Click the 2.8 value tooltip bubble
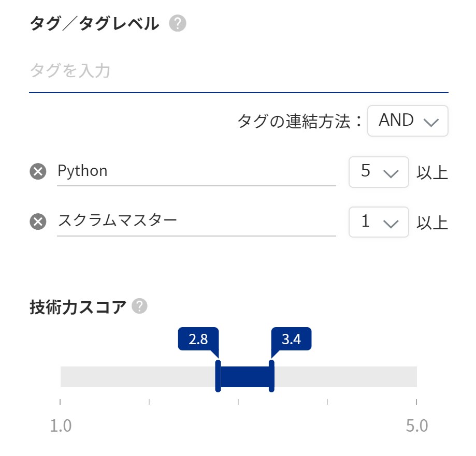The width and height of the screenshot is (476, 456). [198, 339]
